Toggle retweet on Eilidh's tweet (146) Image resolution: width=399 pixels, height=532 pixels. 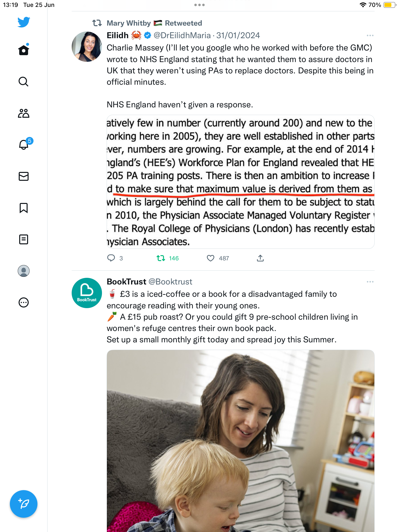167,258
